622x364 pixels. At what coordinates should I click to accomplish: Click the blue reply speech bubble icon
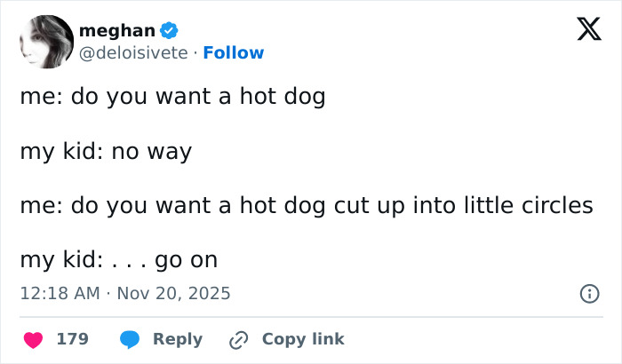tap(130, 339)
